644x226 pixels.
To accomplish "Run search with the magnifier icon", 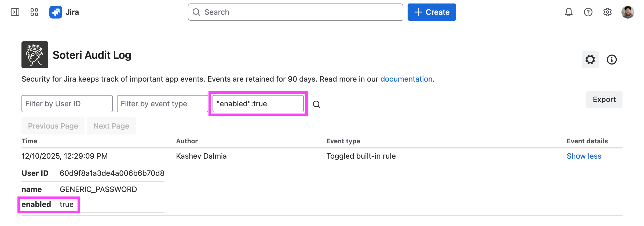I will 317,104.
